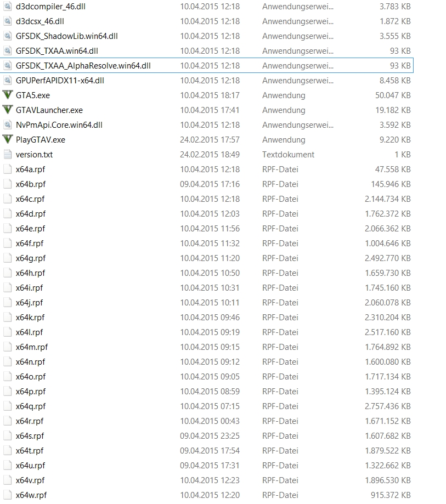This screenshot has width=446, height=504.
Task: Click the Anwendung type of GTAVLauncher.exe
Action: (x=284, y=110)
